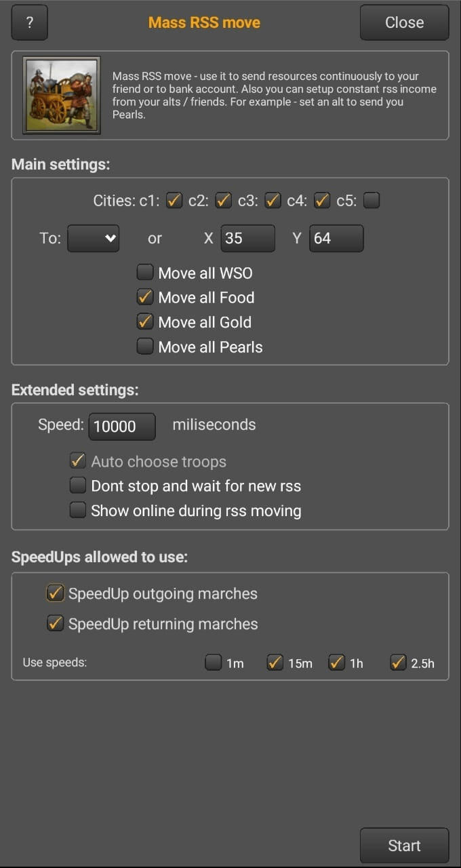The image size is (461, 868).
Task: Enable the 1m speed checkbox
Action: [x=214, y=663]
